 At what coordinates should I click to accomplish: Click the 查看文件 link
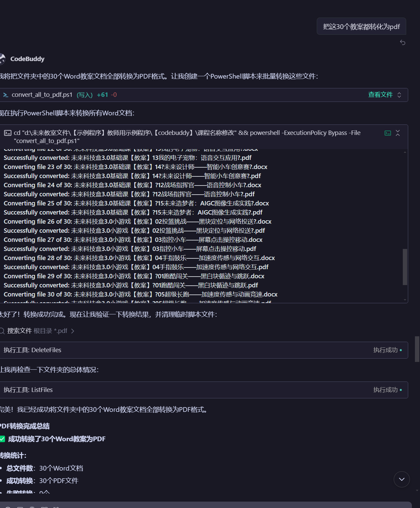coord(380,95)
